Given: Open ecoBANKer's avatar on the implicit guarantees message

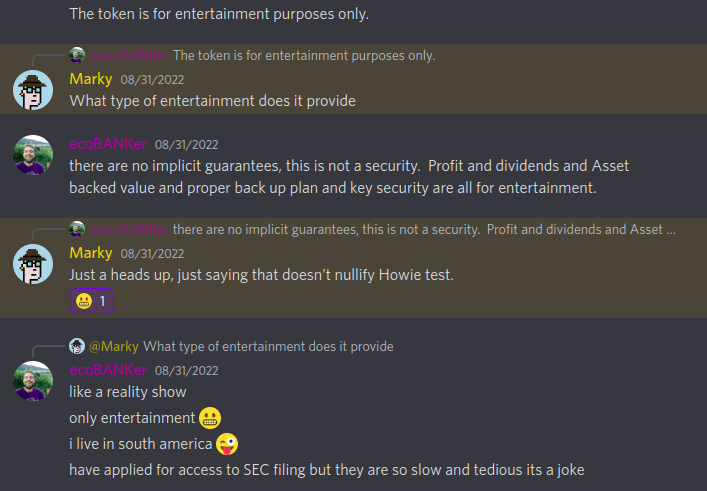Looking at the screenshot, I should pyautogui.click(x=32, y=154).
